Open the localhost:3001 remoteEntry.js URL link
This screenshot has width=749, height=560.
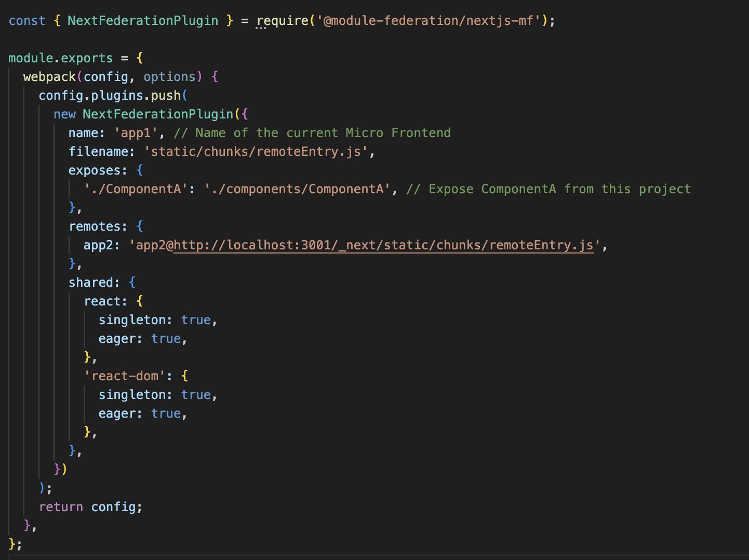click(383, 245)
